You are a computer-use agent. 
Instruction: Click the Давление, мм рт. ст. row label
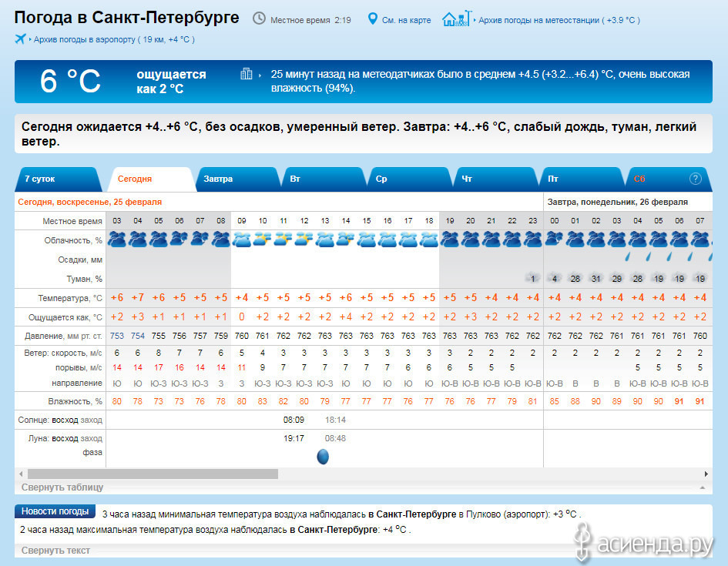64,336
